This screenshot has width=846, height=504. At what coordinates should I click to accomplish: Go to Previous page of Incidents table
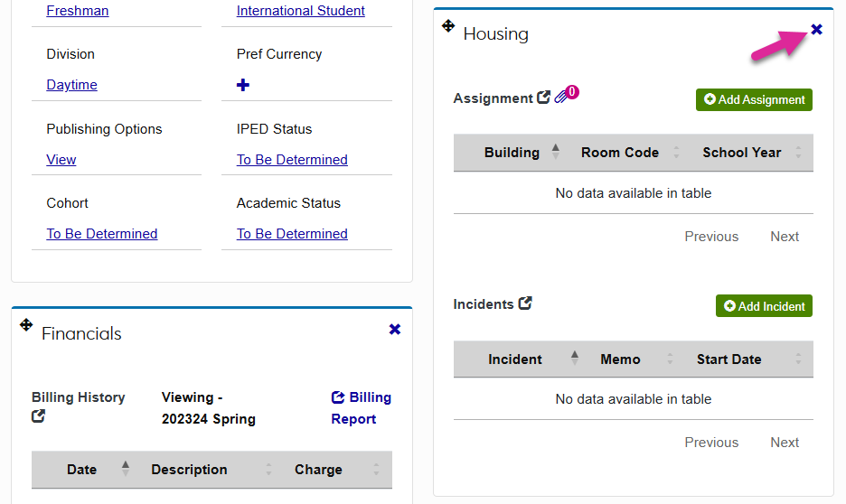(x=711, y=443)
